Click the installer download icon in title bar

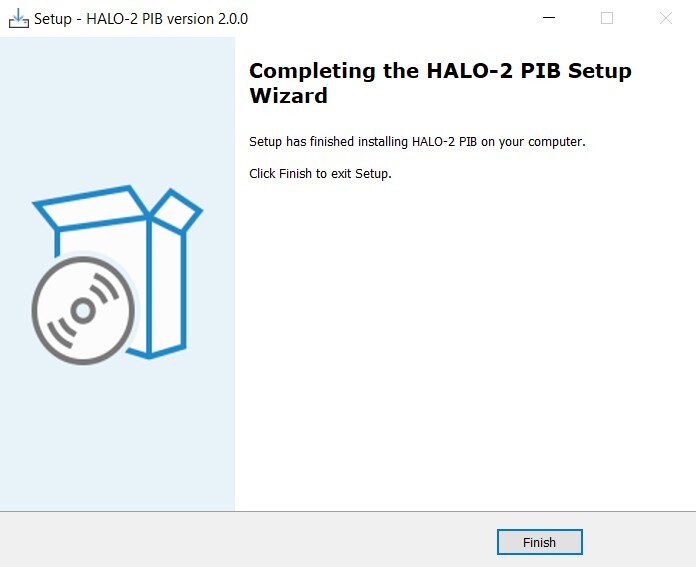pos(19,19)
